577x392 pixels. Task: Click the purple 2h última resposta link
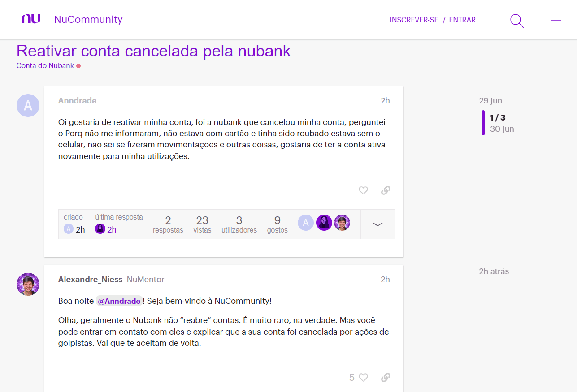click(112, 230)
